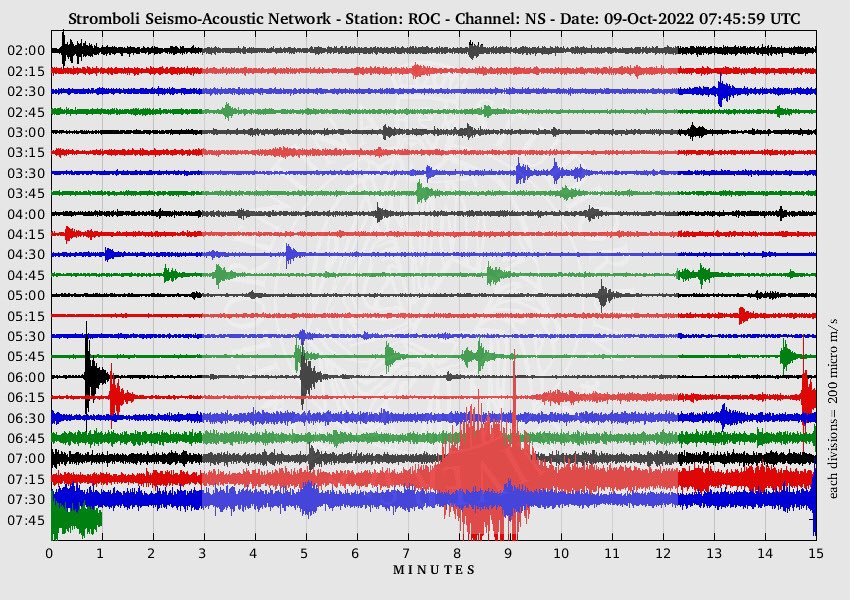Click minute tick label 11

612,553
